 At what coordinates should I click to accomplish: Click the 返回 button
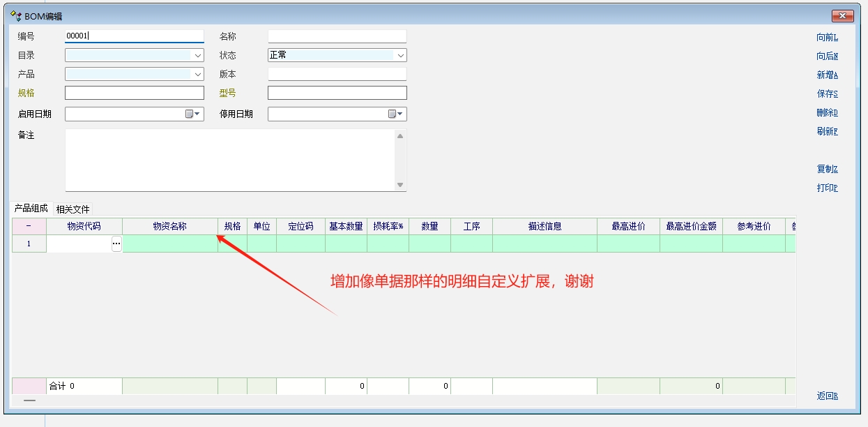pyautogui.click(x=827, y=396)
